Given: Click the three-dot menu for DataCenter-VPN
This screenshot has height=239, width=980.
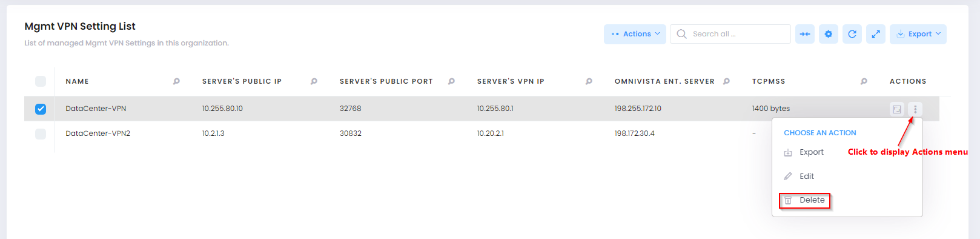Looking at the screenshot, I should [915, 109].
